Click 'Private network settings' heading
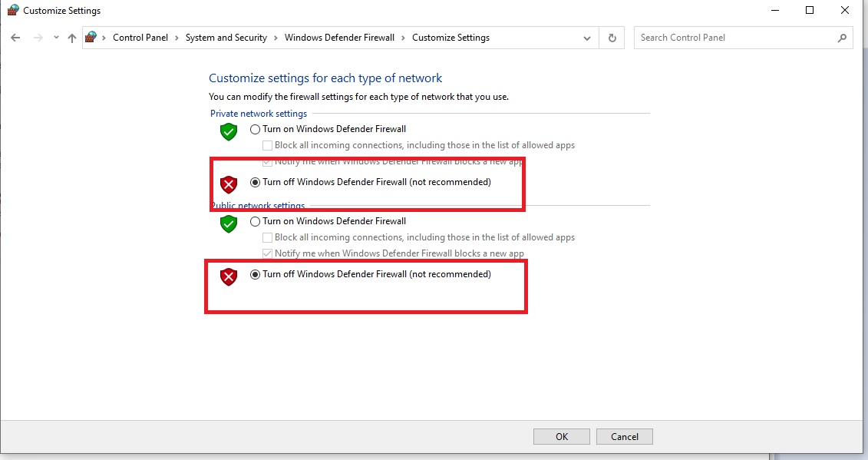868x460 pixels. tap(259, 114)
